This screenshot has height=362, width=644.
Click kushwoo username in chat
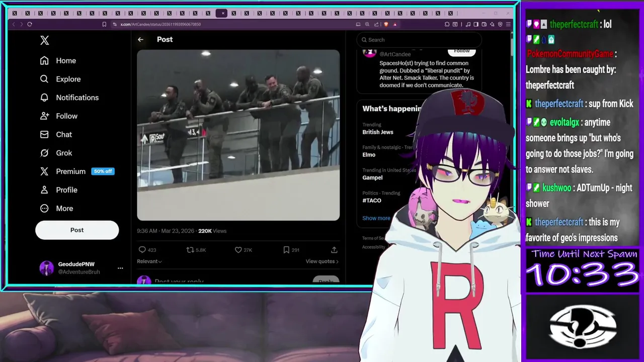coord(556,188)
